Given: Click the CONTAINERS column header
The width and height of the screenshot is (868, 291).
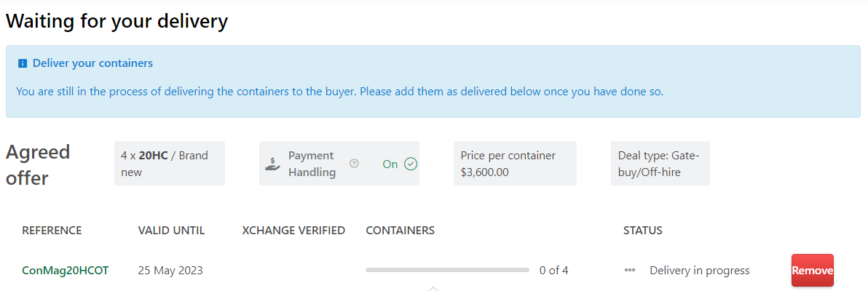Looking at the screenshot, I should pyautogui.click(x=400, y=231).
